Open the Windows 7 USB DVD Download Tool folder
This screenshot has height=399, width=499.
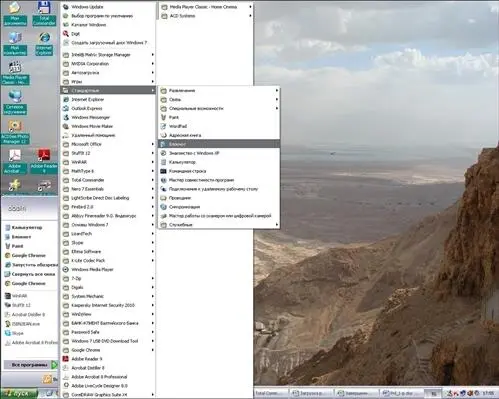point(108,341)
